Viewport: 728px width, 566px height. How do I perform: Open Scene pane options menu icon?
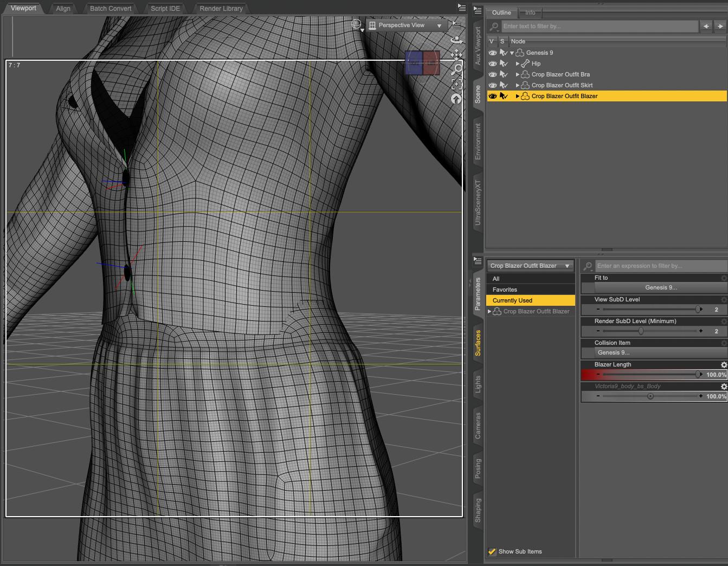(x=478, y=10)
